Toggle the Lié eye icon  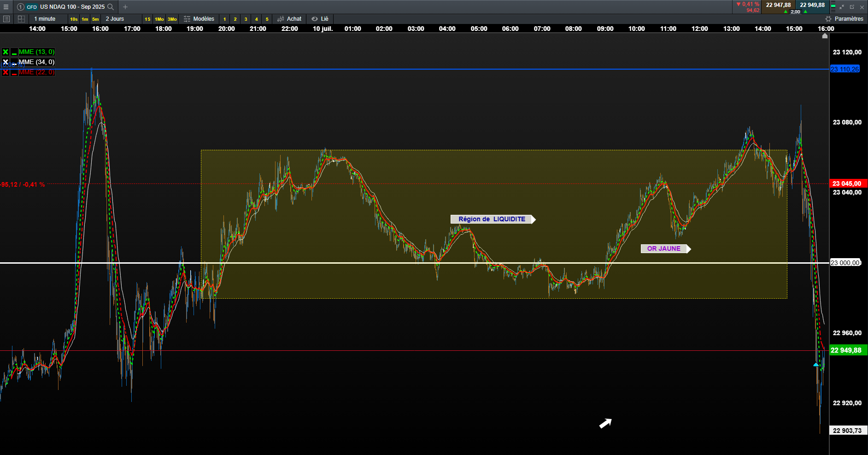(x=315, y=19)
